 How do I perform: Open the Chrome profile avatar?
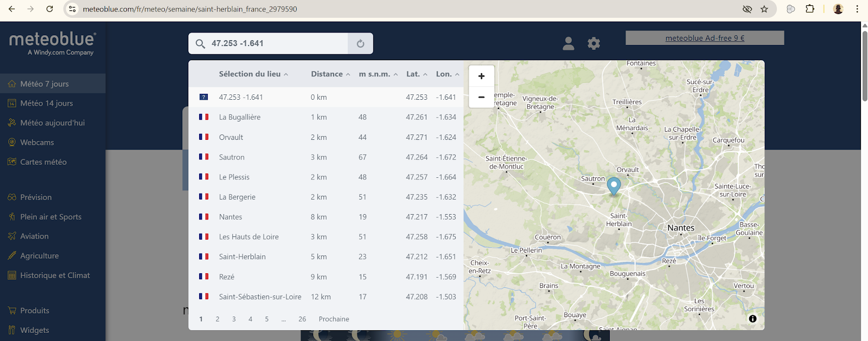(x=838, y=9)
